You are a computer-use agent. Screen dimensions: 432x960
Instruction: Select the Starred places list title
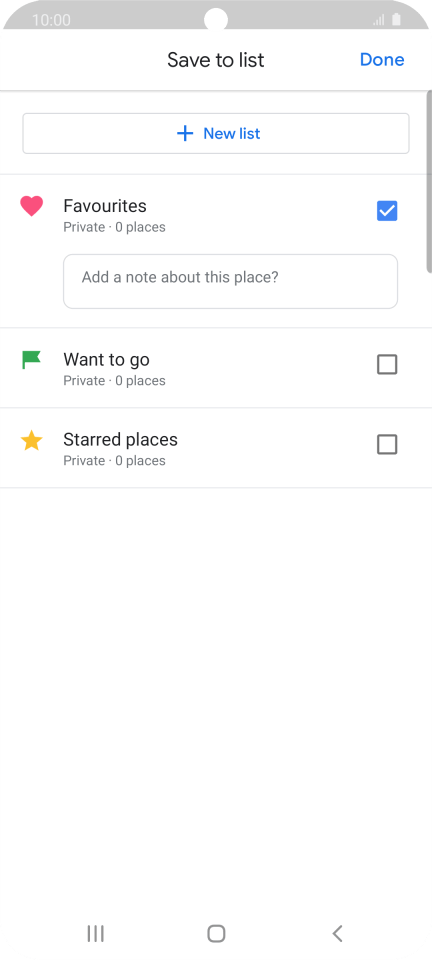(x=121, y=440)
